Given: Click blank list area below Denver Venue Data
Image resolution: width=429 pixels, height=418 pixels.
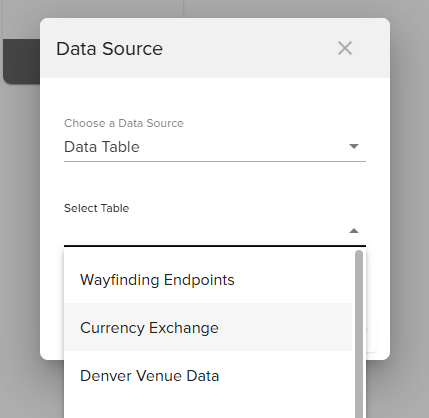Looking at the screenshot, I should [x=208, y=409].
